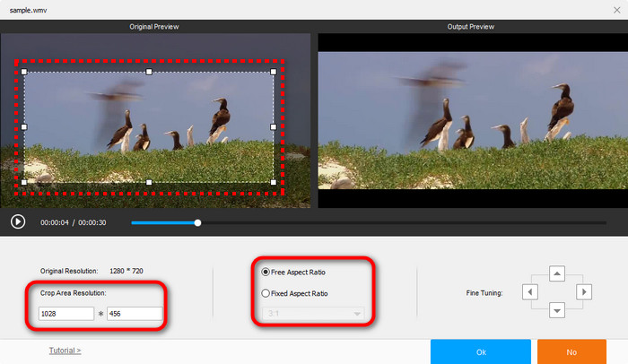Click the top-center crop handle
Screen dimensions: 628x364
[149, 72]
